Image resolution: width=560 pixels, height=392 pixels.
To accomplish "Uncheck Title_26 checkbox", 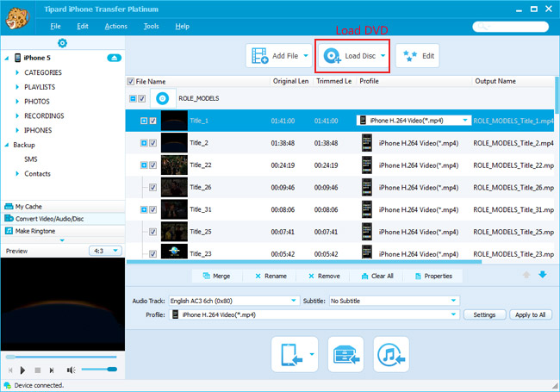I will [152, 188].
